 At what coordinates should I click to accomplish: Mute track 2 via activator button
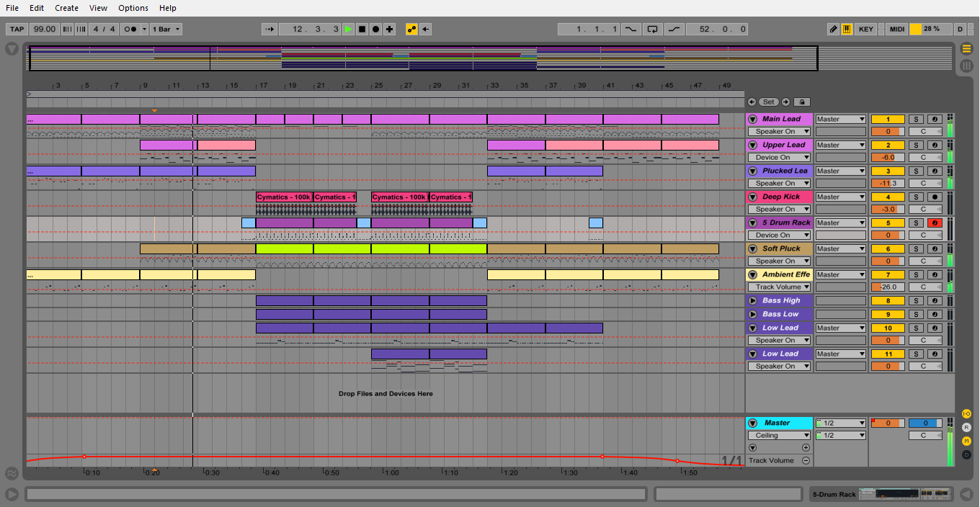point(888,145)
